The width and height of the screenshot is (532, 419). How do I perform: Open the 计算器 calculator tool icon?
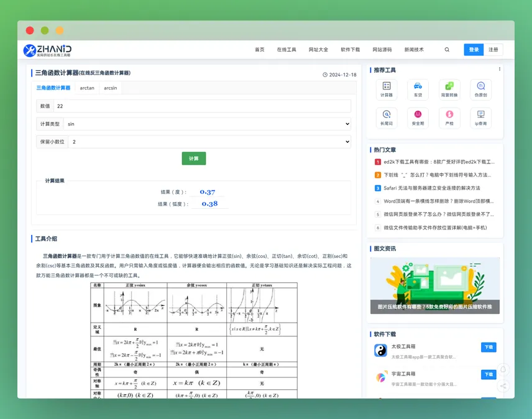[387, 89]
